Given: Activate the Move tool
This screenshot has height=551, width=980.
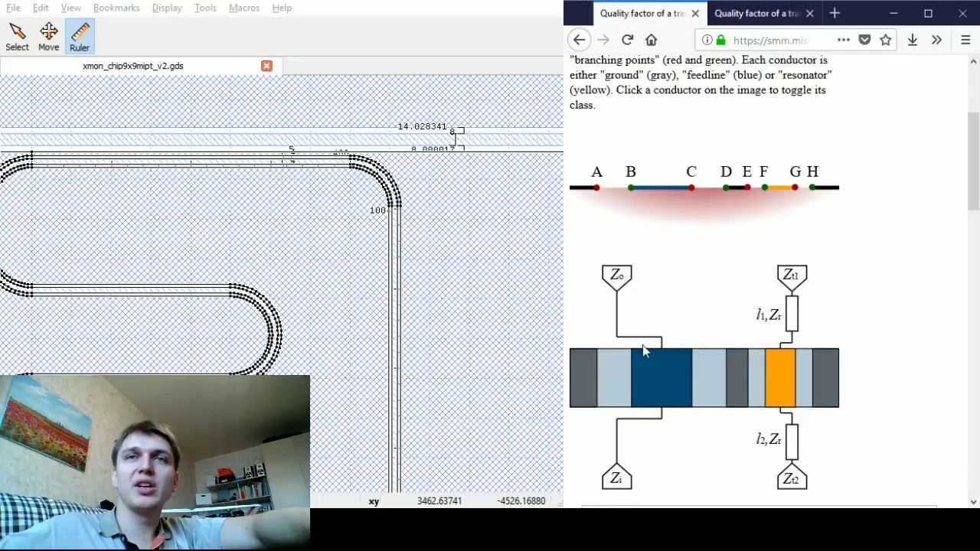Looking at the screenshot, I should point(48,37).
